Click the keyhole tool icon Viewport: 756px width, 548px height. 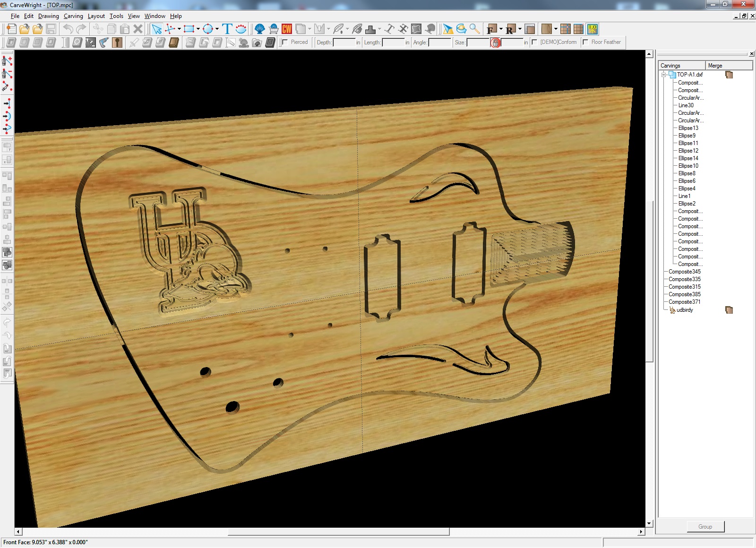[117, 43]
